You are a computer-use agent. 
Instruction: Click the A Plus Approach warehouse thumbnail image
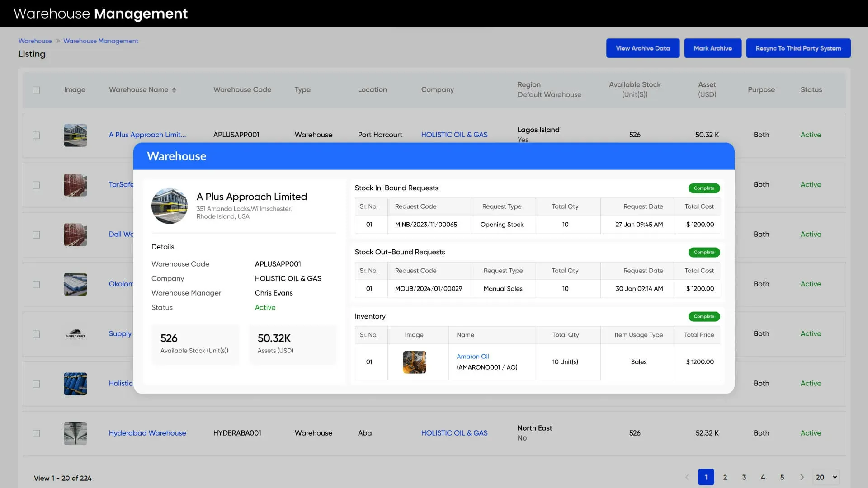75,135
